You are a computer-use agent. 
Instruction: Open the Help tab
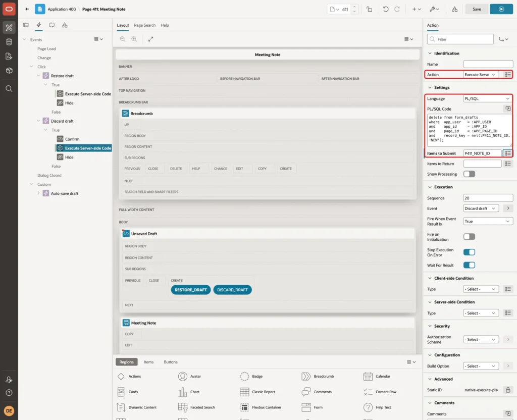[x=165, y=25]
